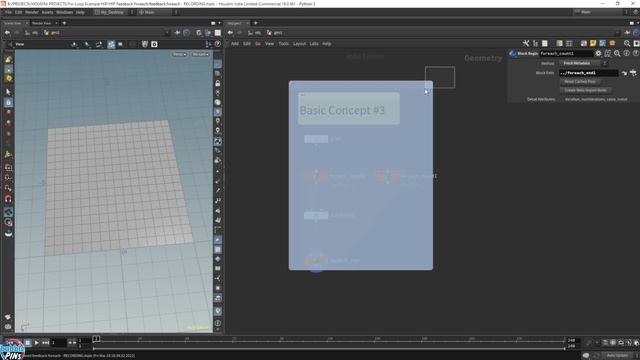Open network editor wrench tools icon
Screen dimensions: 640x360
point(526,43)
